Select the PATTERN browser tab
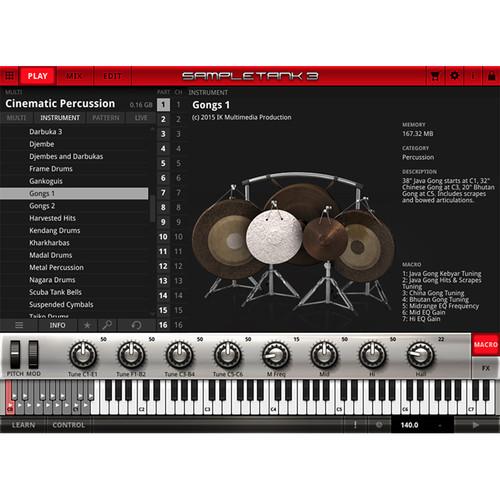 (x=106, y=118)
